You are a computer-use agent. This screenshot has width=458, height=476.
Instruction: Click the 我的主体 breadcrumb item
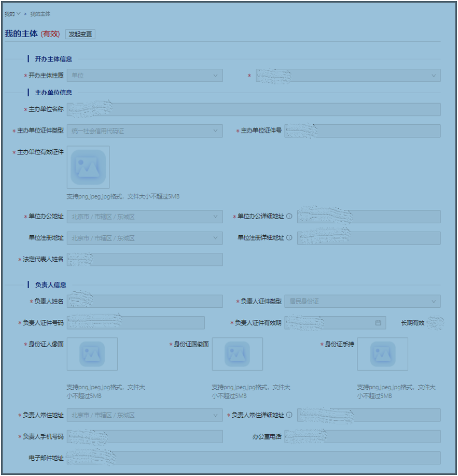40,14
